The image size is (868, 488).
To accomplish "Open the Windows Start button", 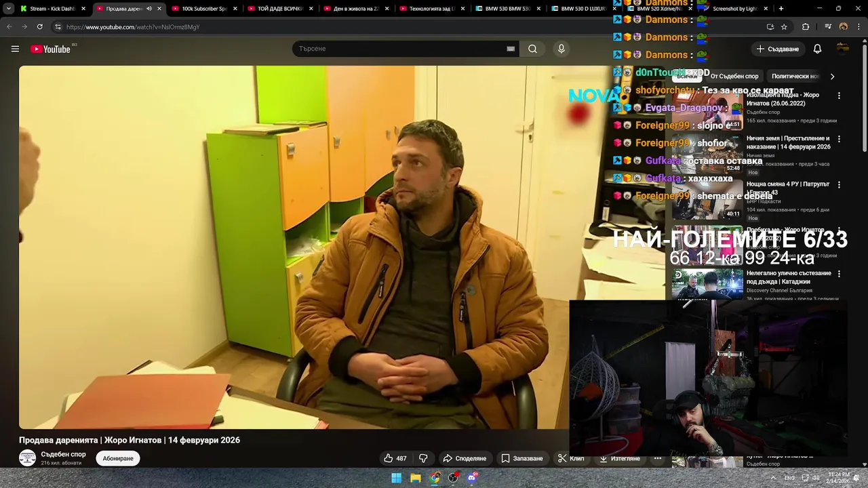I will (x=397, y=478).
